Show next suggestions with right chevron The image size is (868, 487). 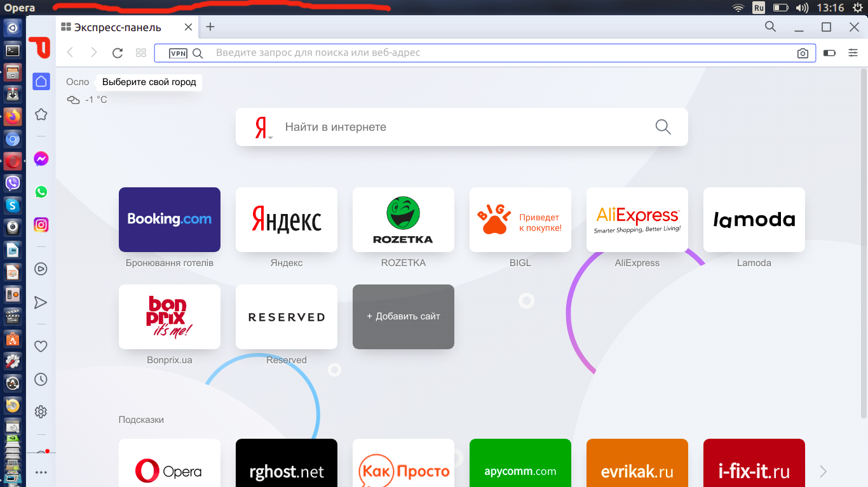[x=823, y=471]
